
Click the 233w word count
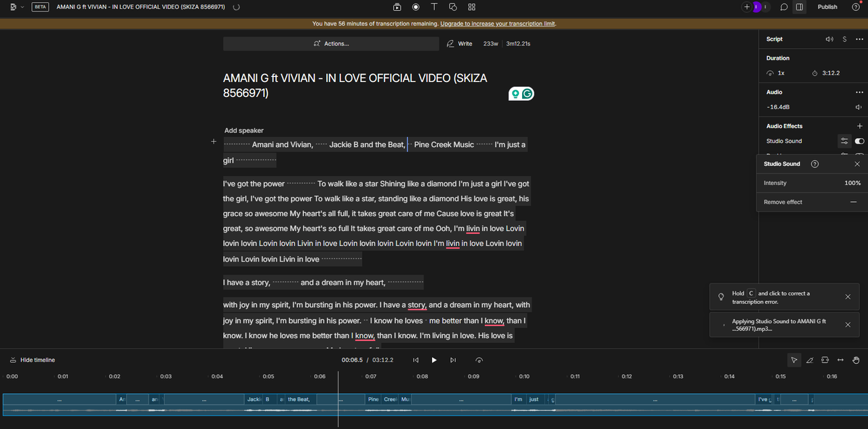coord(491,43)
